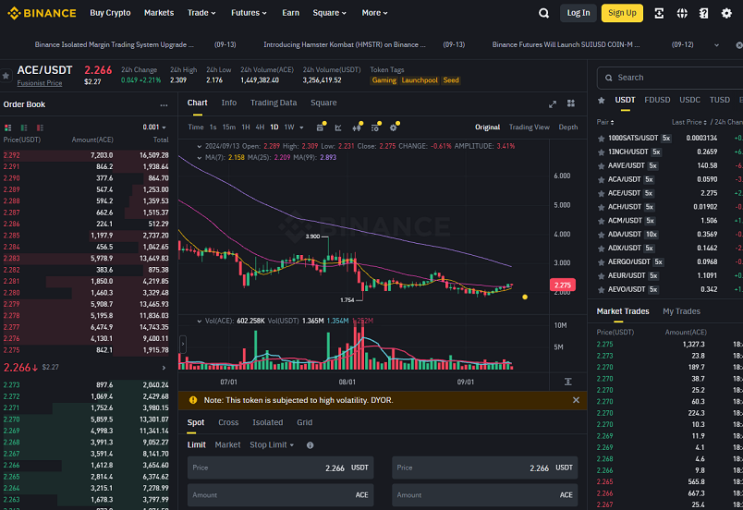Show both bids and asks order book view
The height and width of the screenshot is (510, 743).
click(8, 128)
